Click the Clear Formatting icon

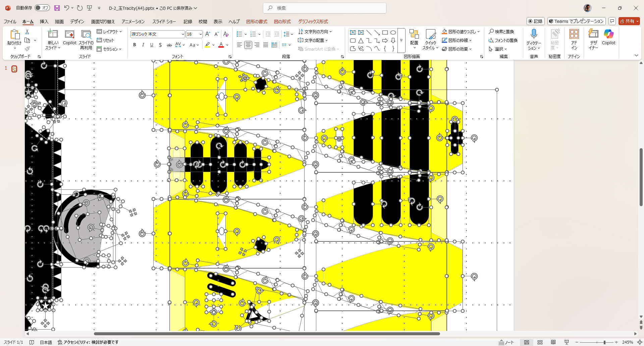[x=226, y=34]
